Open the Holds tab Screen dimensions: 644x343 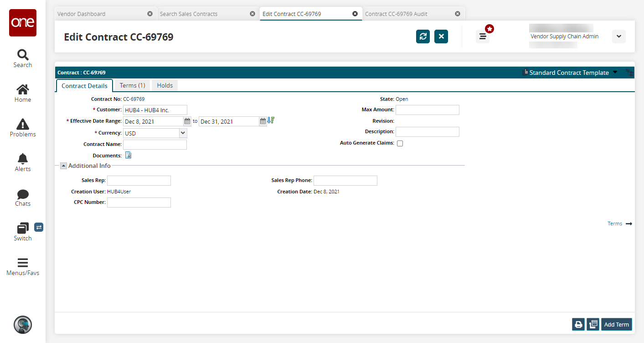click(165, 85)
